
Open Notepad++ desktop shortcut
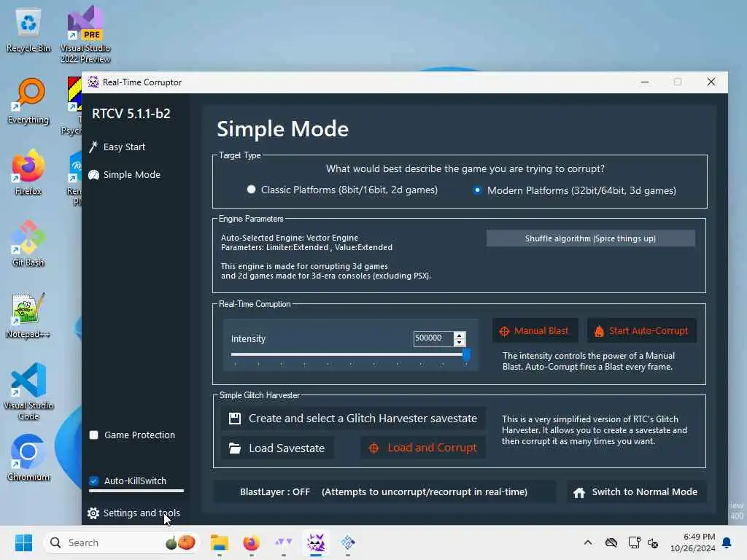[x=28, y=315]
